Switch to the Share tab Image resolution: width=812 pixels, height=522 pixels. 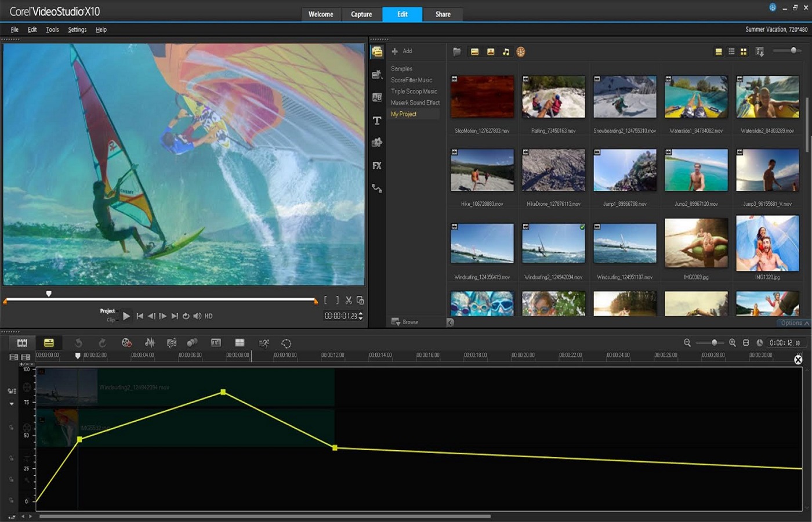[443, 14]
